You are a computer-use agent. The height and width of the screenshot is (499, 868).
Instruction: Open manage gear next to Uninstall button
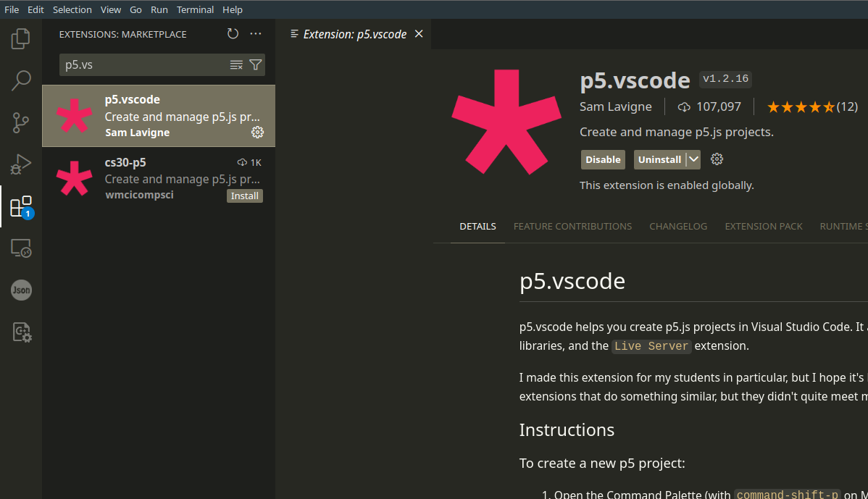pos(717,159)
